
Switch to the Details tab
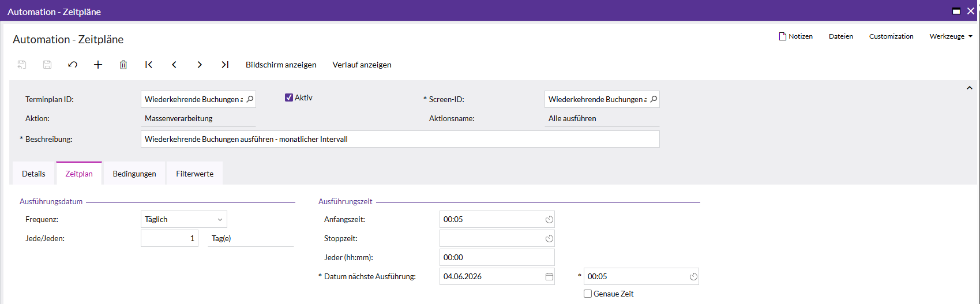[33, 174]
